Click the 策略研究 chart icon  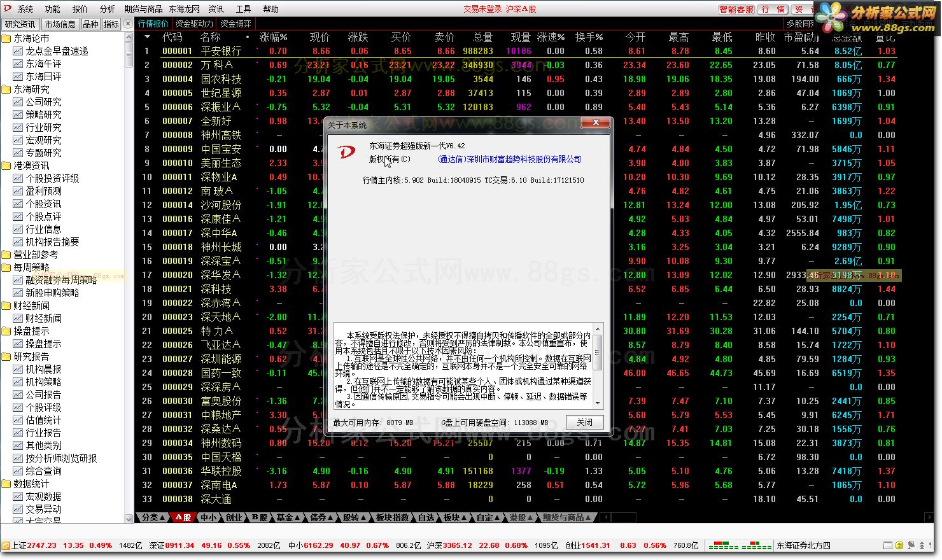18,115
